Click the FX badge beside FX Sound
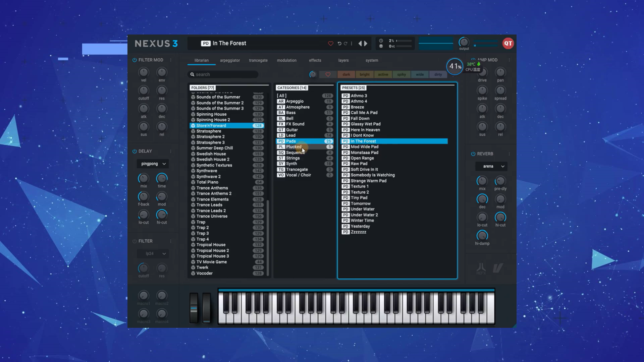This screenshot has width=644, height=362. (281, 124)
